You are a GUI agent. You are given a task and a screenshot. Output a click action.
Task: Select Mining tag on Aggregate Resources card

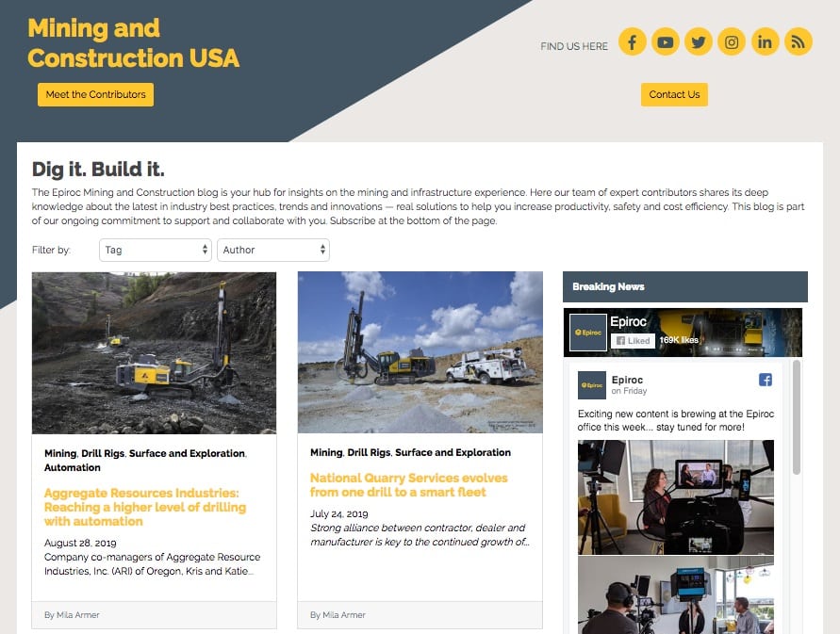click(x=60, y=453)
